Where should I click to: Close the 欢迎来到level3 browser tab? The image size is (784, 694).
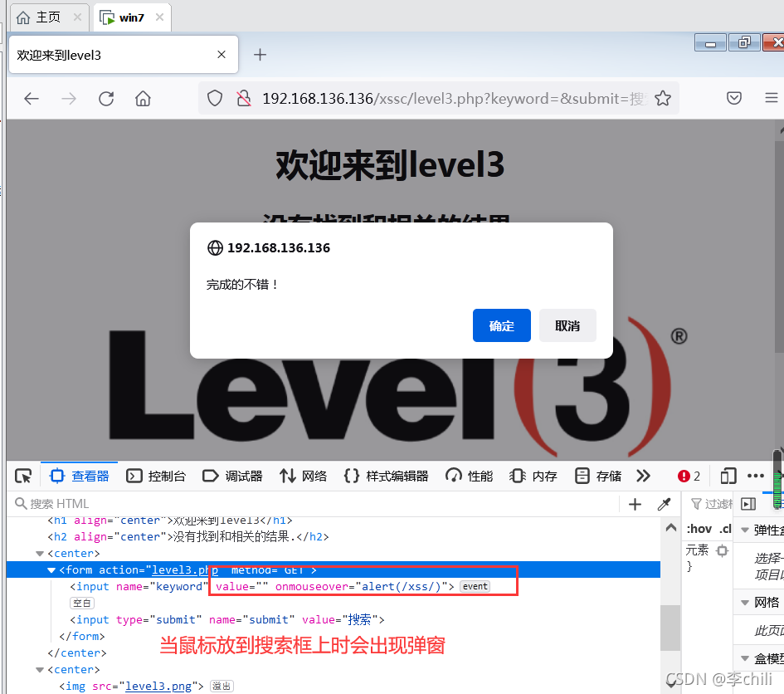[x=222, y=55]
